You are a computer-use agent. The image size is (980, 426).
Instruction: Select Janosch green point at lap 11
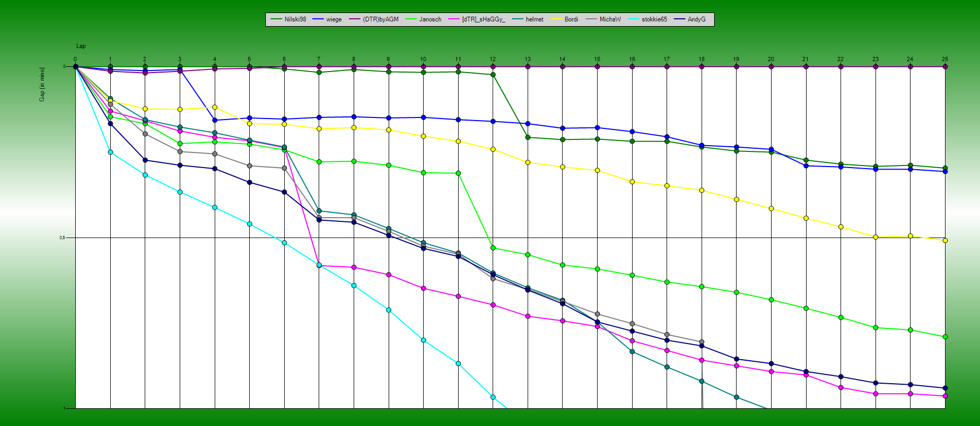(x=458, y=173)
